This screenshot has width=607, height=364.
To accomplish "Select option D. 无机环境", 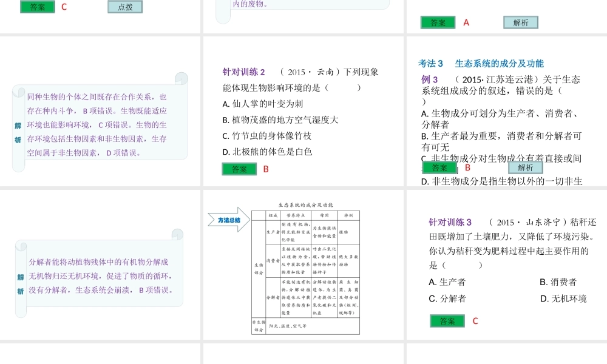I will pyautogui.click(x=563, y=298).
